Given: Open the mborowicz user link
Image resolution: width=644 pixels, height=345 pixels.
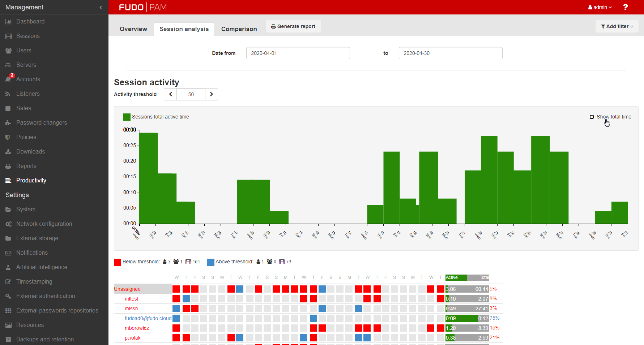Looking at the screenshot, I should [137, 328].
